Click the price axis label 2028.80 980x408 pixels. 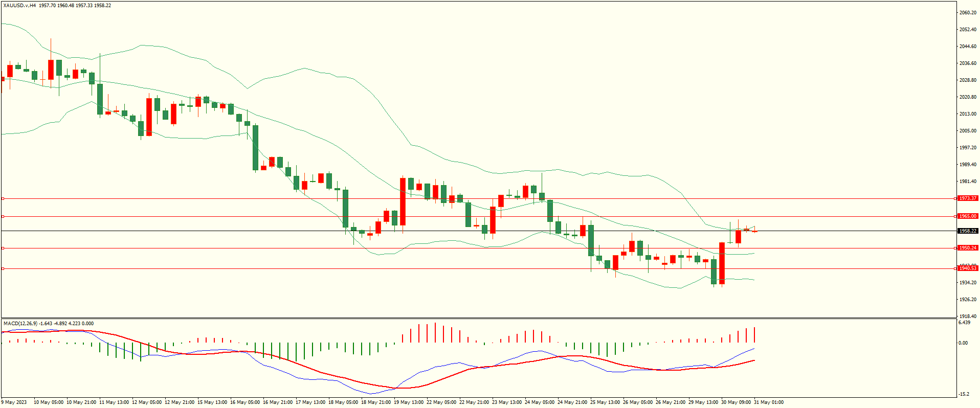click(968, 80)
